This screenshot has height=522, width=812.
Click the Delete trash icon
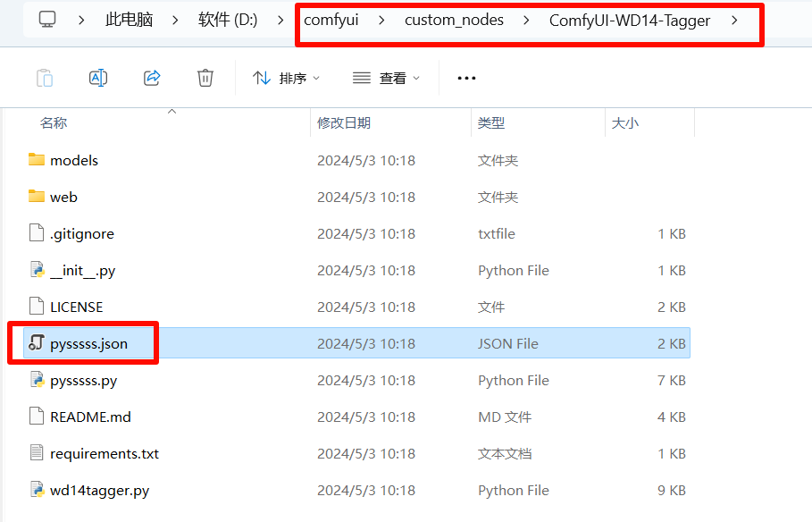pyautogui.click(x=205, y=78)
